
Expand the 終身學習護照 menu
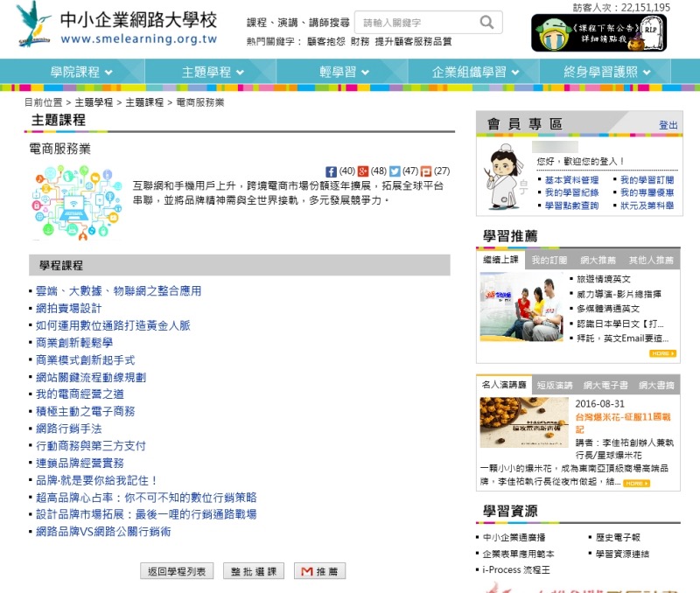point(607,72)
